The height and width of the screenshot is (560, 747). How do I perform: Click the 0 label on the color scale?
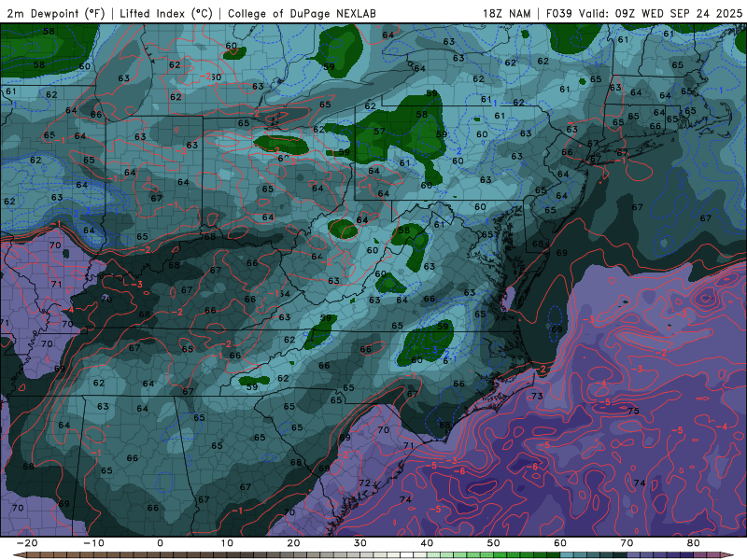click(x=160, y=543)
